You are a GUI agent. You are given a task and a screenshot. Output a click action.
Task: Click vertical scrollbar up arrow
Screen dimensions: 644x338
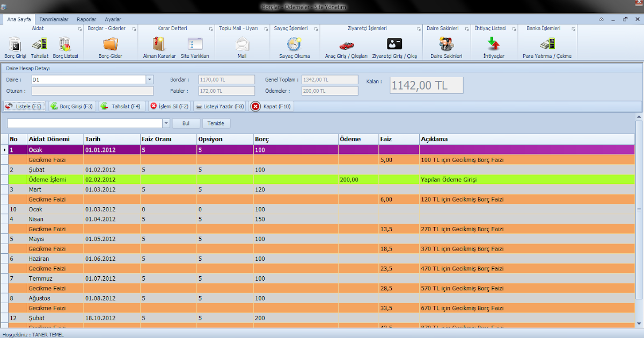tap(639, 116)
